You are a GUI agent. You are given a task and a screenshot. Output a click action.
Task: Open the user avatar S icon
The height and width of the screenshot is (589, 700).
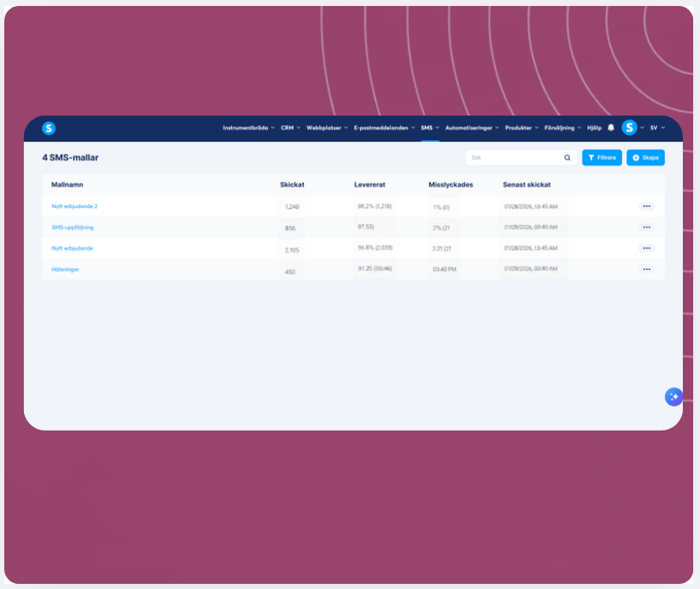630,128
